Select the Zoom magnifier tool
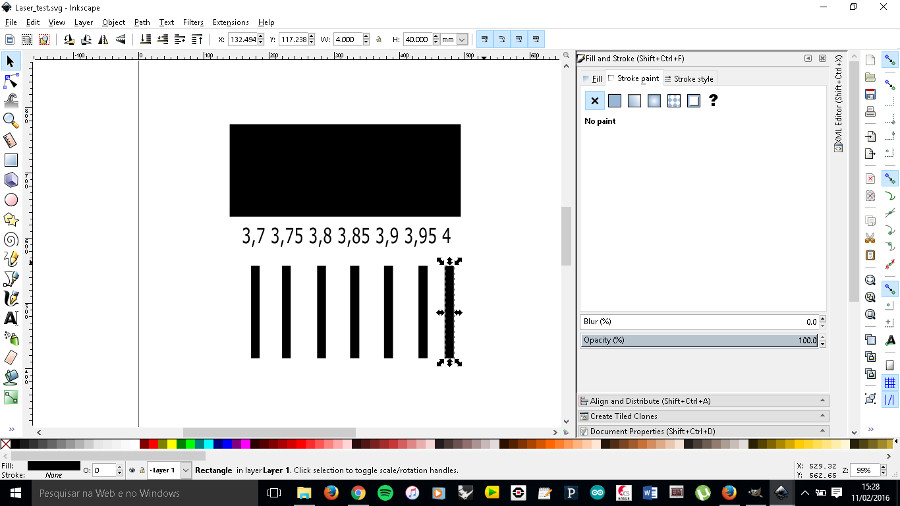Image resolution: width=900 pixels, height=506 pixels. [x=10, y=120]
